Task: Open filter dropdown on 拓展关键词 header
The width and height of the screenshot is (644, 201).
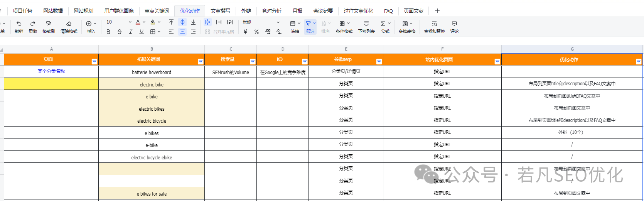Action: (x=201, y=62)
